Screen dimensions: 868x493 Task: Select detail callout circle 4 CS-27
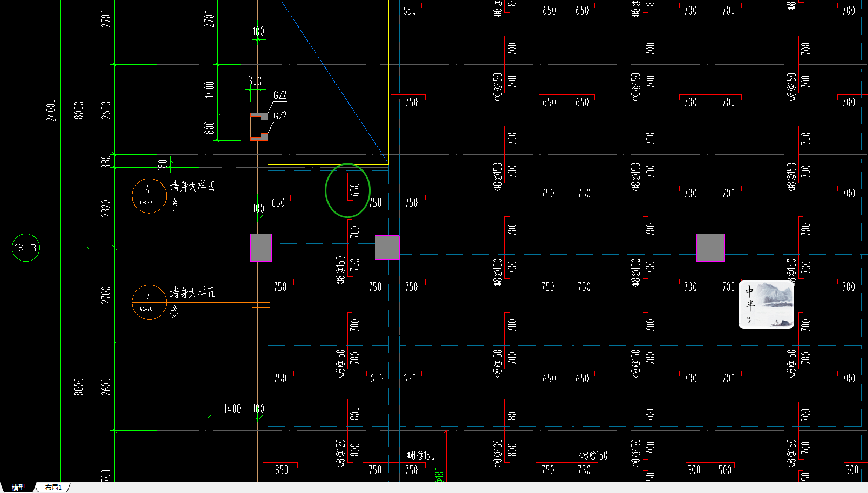149,196
